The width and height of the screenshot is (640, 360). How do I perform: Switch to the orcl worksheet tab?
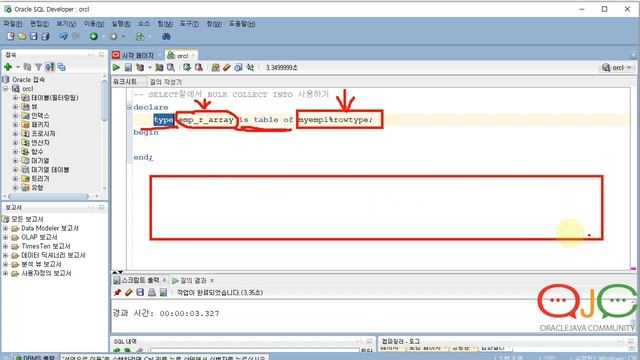tap(182, 55)
